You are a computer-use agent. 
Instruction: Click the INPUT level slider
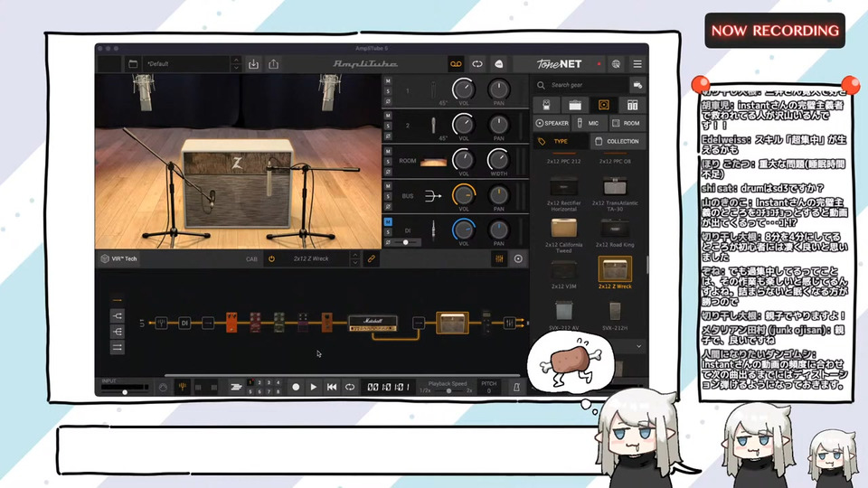point(125,391)
